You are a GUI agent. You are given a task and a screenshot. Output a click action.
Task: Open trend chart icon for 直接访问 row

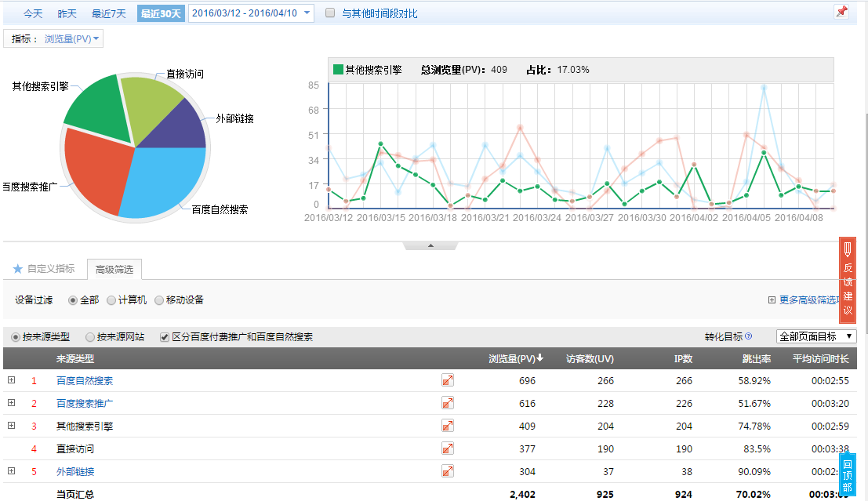pyautogui.click(x=448, y=448)
